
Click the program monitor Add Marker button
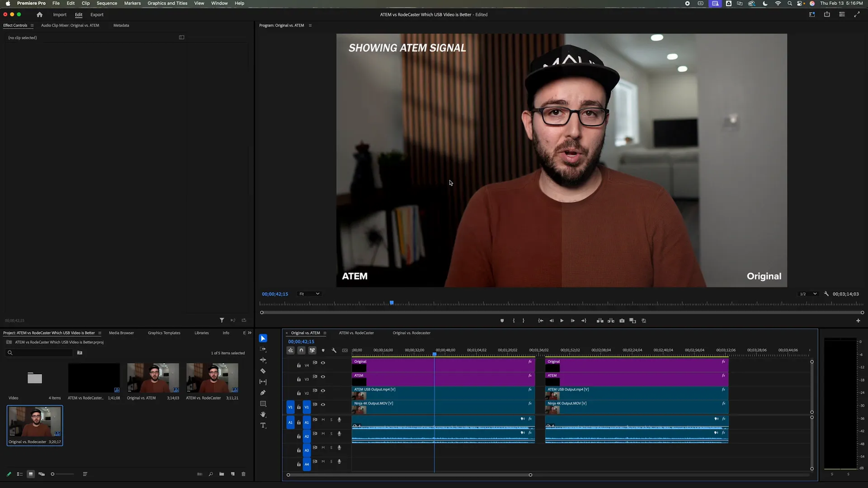coord(502,320)
